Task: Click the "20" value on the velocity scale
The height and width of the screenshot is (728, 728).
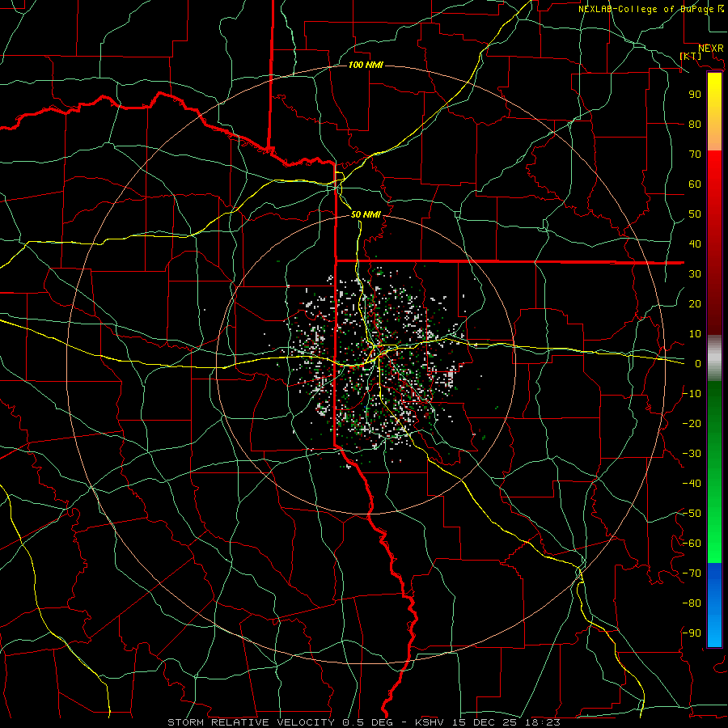Action: (x=695, y=304)
